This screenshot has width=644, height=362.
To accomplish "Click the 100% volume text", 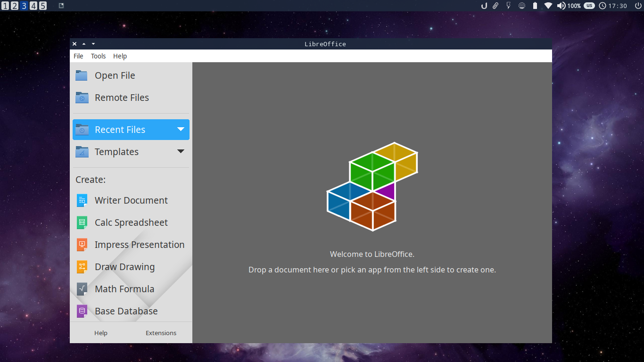I will pos(574,6).
